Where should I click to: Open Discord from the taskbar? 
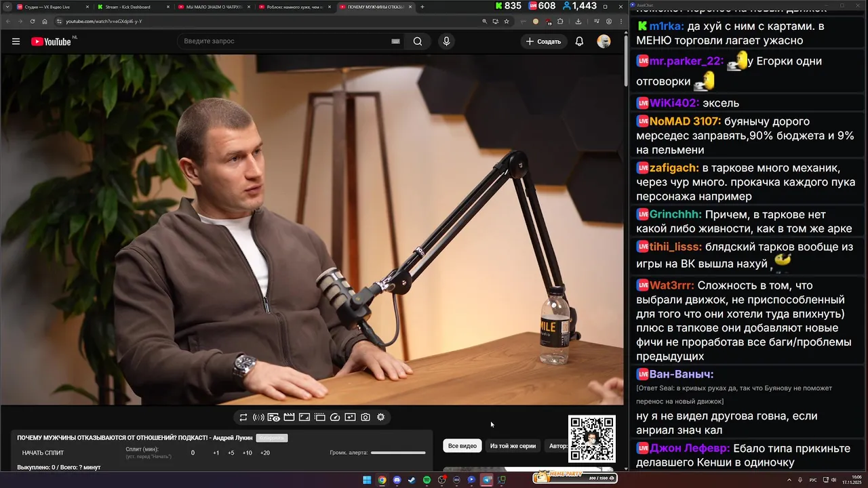coord(397,480)
